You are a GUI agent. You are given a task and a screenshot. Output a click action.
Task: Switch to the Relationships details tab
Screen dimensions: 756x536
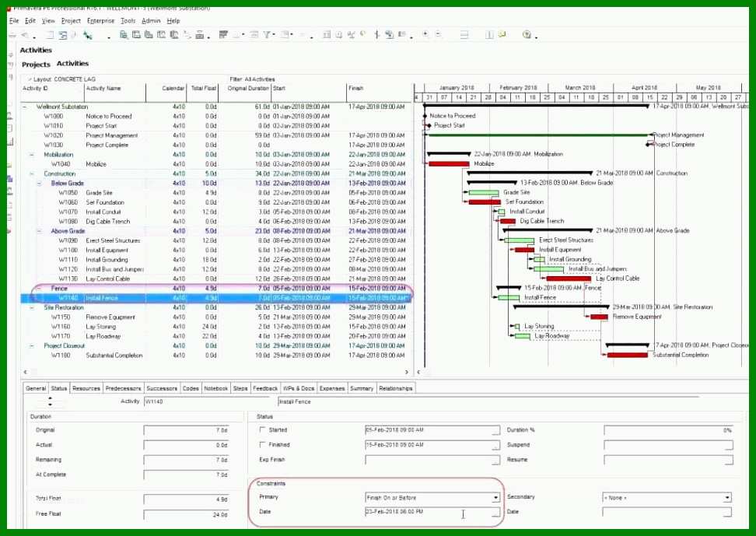coord(395,388)
